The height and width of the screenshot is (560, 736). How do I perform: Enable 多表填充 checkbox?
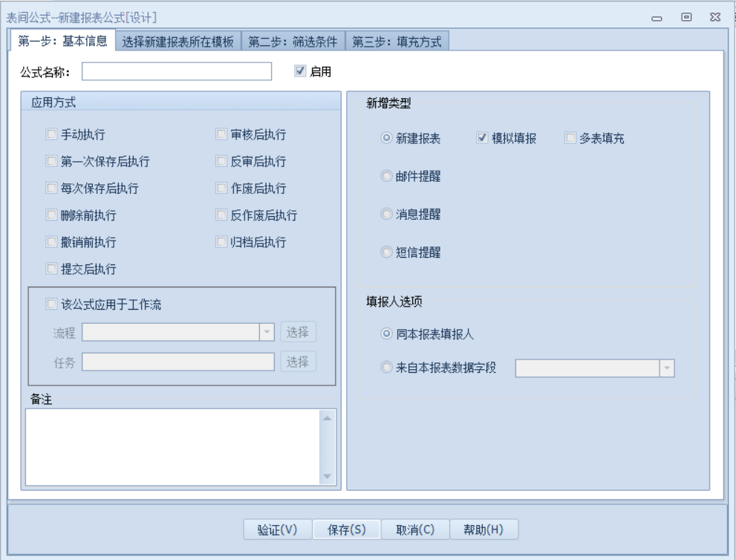[570, 137]
